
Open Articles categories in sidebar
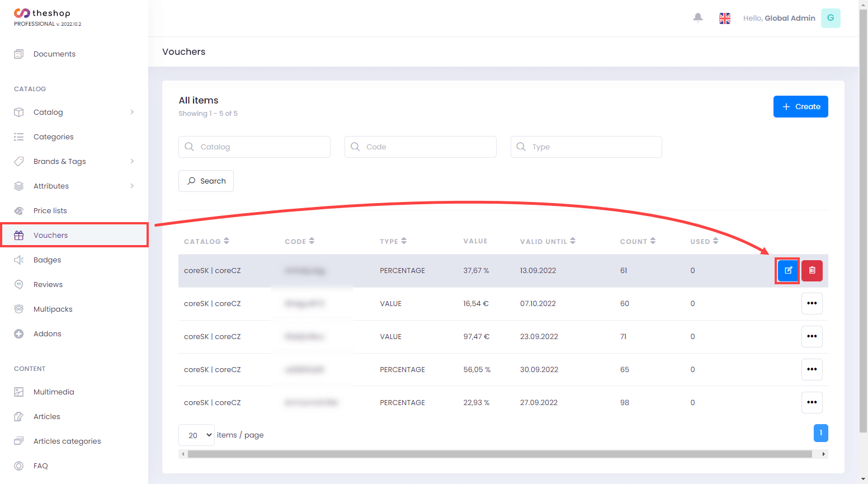pyautogui.click(x=74, y=441)
